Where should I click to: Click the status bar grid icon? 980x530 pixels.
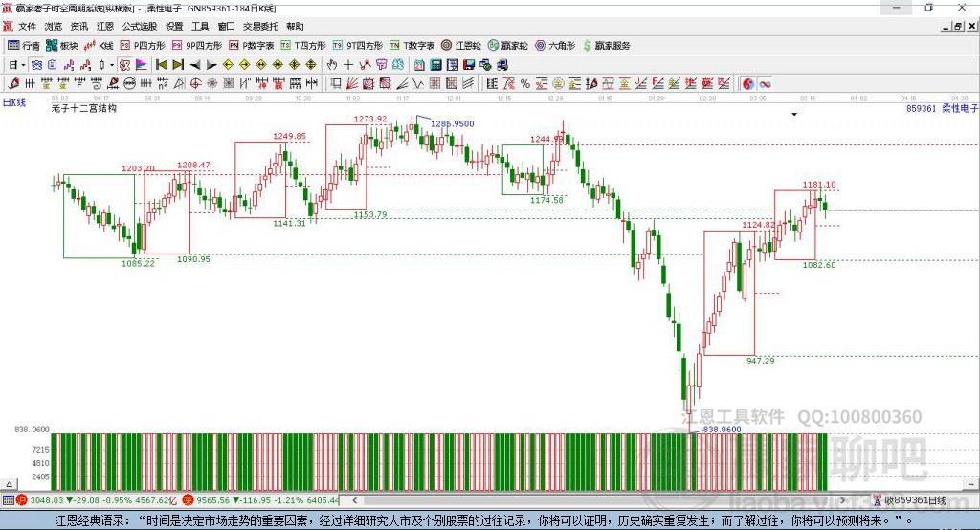8,500
